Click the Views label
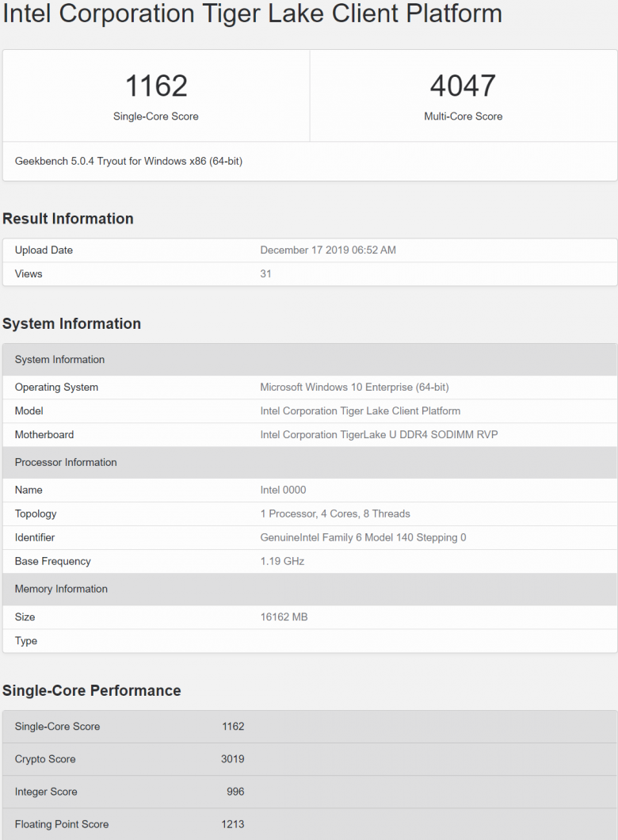The width and height of the screenshot is (618, 840). (29, 273)
